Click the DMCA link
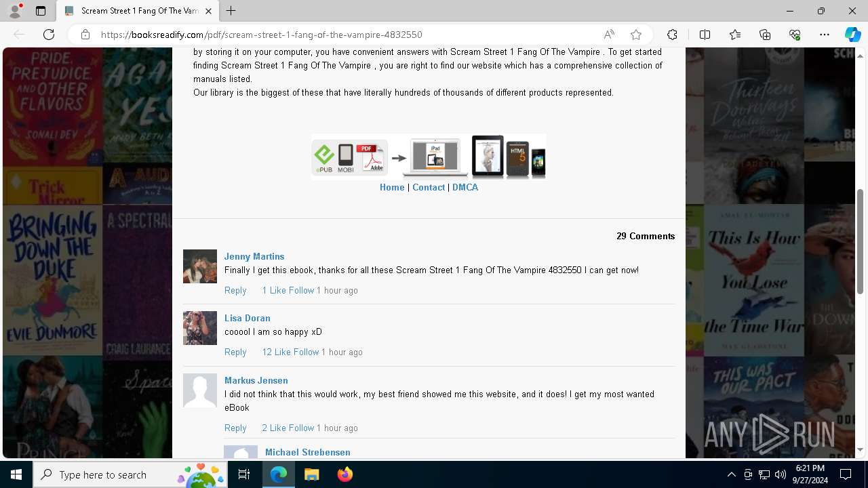Screen dimensions: 868x488 coord(465,187)
